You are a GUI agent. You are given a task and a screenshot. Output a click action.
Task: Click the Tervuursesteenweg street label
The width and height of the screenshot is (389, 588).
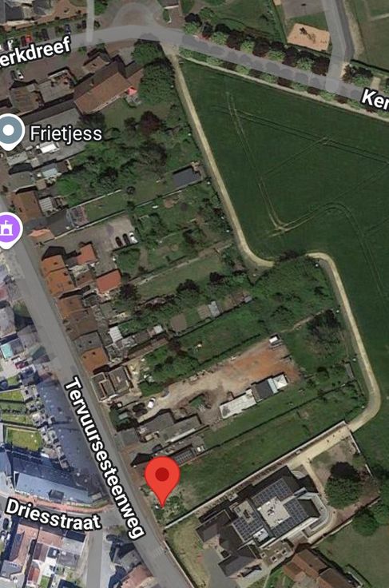[105, 459]
